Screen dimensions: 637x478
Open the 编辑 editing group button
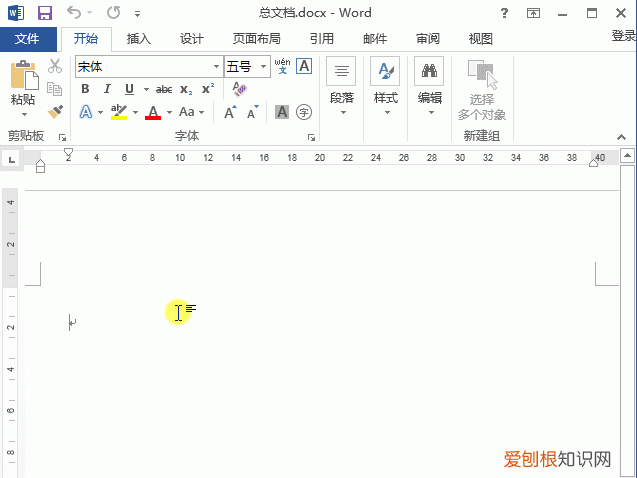[429, 87]
